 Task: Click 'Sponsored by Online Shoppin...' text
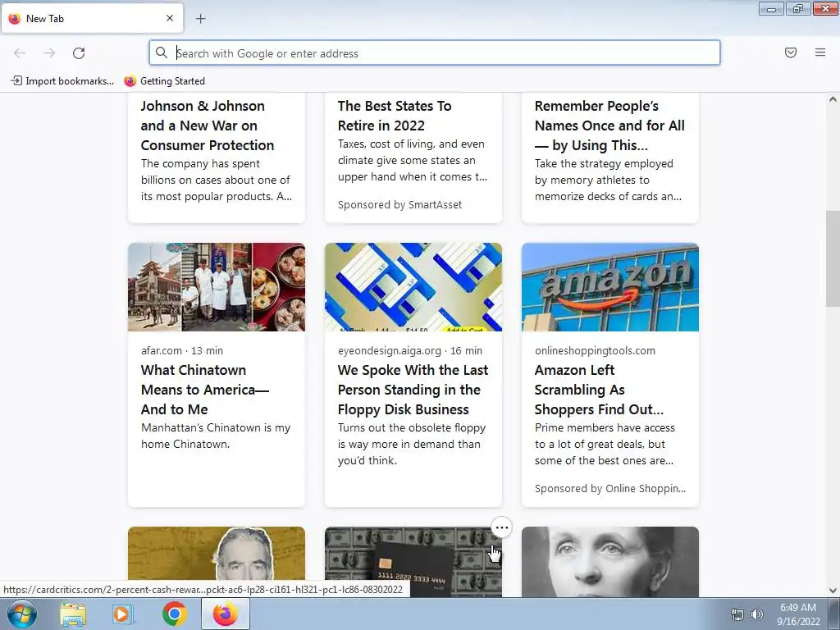(609, 489)
